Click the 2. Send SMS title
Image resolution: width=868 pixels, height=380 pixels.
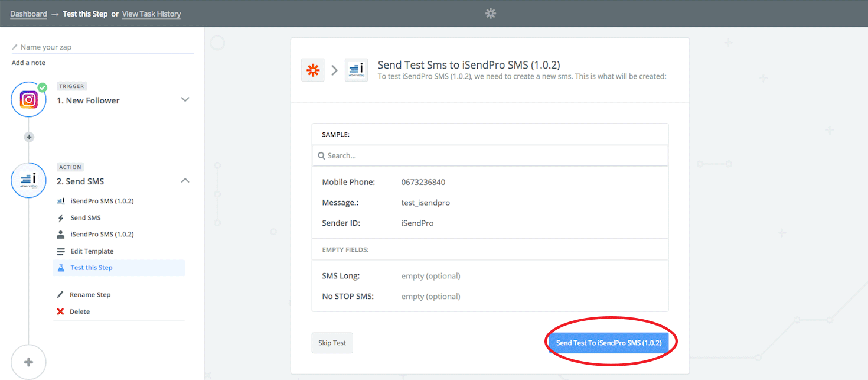click(80, 181)
